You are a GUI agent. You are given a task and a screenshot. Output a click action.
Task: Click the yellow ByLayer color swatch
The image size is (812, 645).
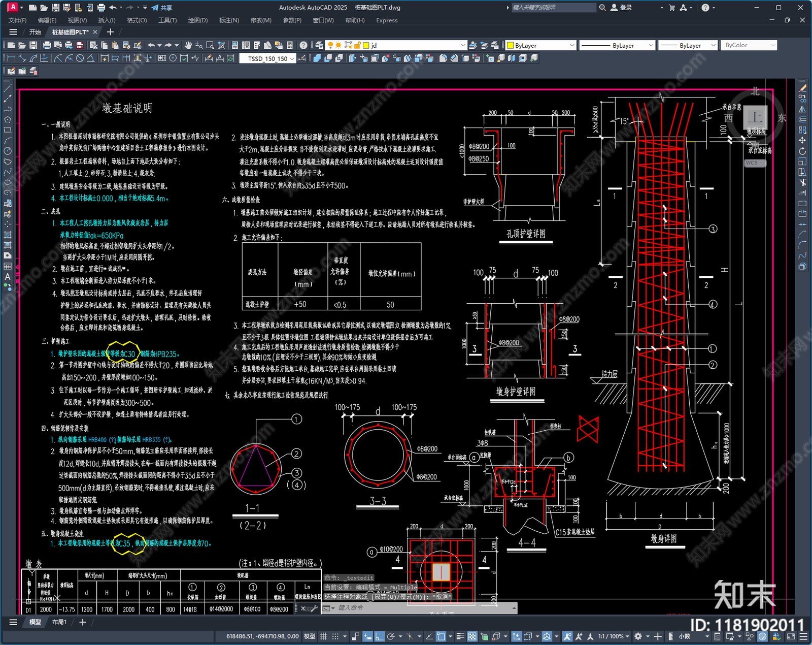point(511,45)
